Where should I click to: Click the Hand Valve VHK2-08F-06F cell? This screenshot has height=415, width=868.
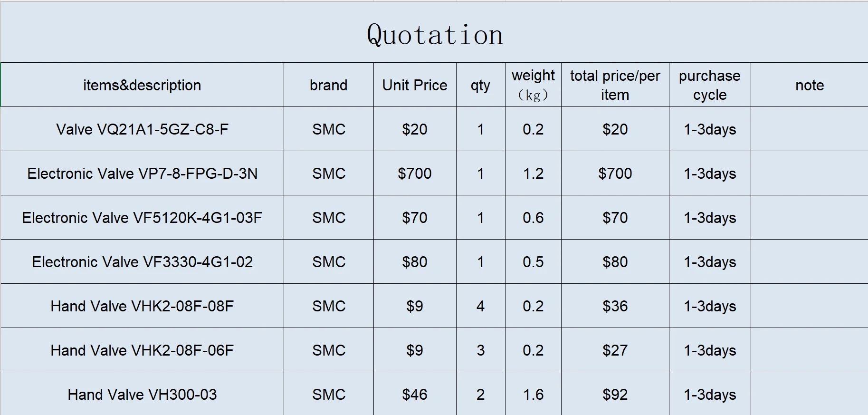(142, 350)
